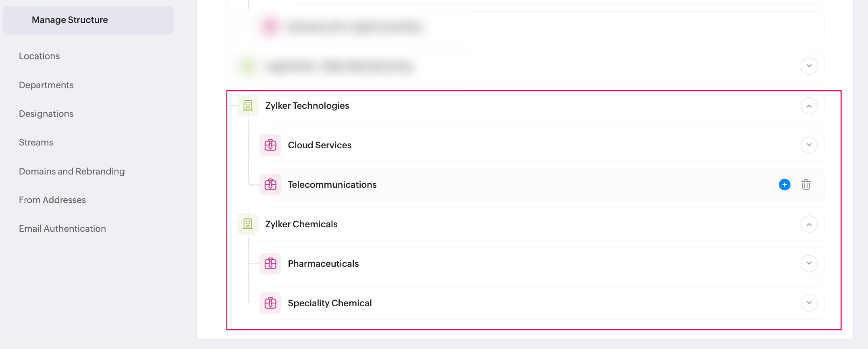Select Domains and Rebranding
The width and height of the screenshot is (868, 349).
click(x=72, y=171)
